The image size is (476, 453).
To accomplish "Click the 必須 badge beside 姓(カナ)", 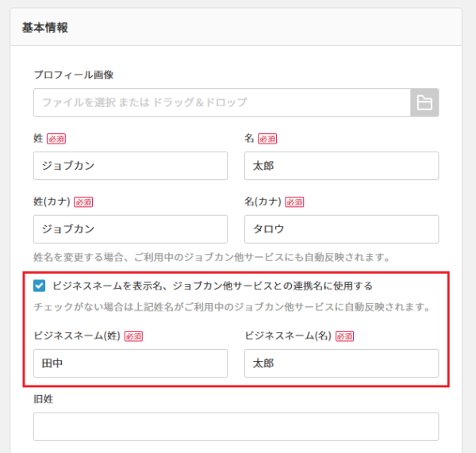I will 83,202.
